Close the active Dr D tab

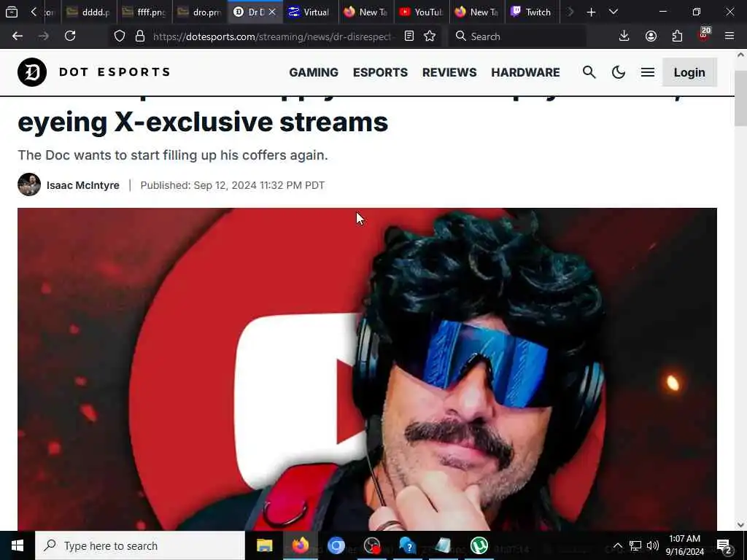[272, 12]
